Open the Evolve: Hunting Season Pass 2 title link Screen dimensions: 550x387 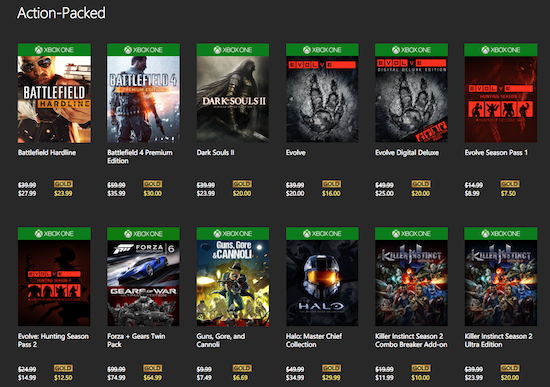[x=53, y=340]
